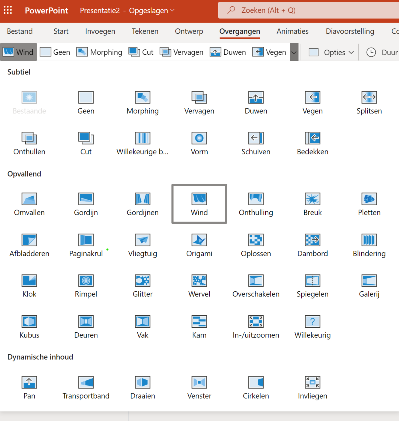
Task: Select the Origami transition
Action: (x=199, y=245)
